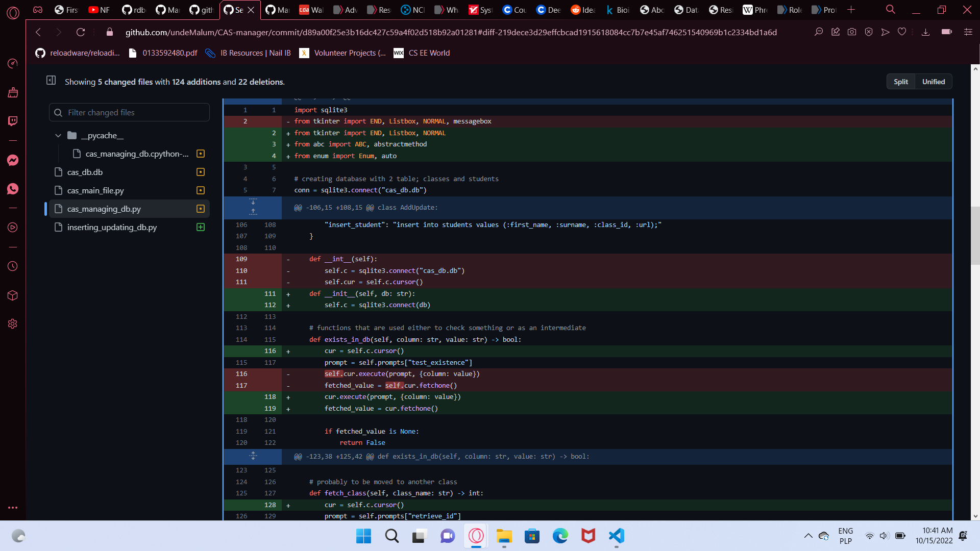Screen dimensions: 980x551
Task: Open My Flow send icon
Action: click(x=886, y=32)
